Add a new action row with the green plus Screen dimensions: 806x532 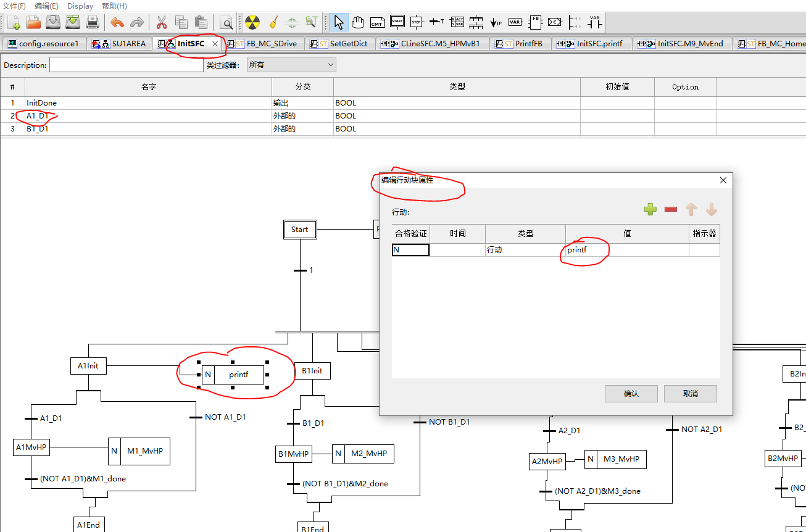[x=650, y=209]
